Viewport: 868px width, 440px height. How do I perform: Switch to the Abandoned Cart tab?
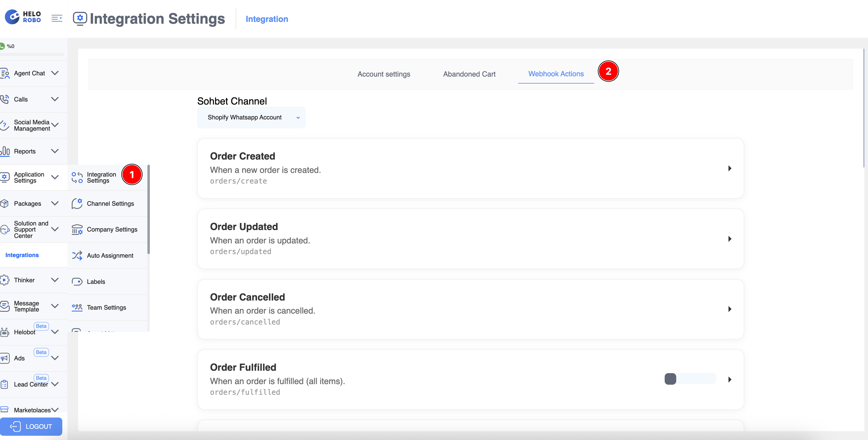[469, 74]
